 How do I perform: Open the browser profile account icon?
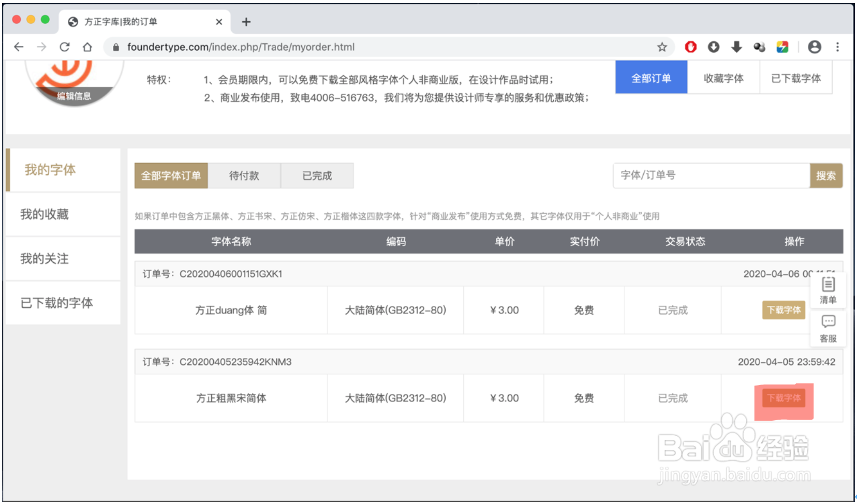point(815,47)
